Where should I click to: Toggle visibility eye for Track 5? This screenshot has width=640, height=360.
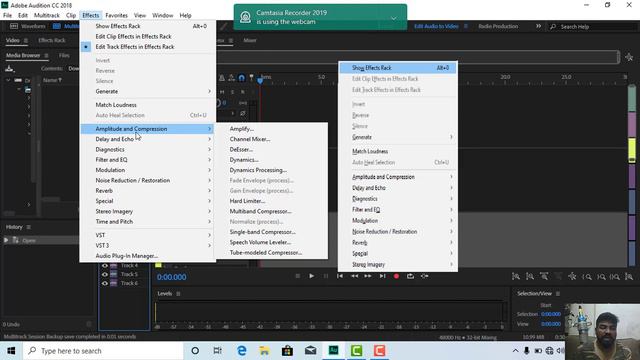pyautogui.click(x=105, y=275)
